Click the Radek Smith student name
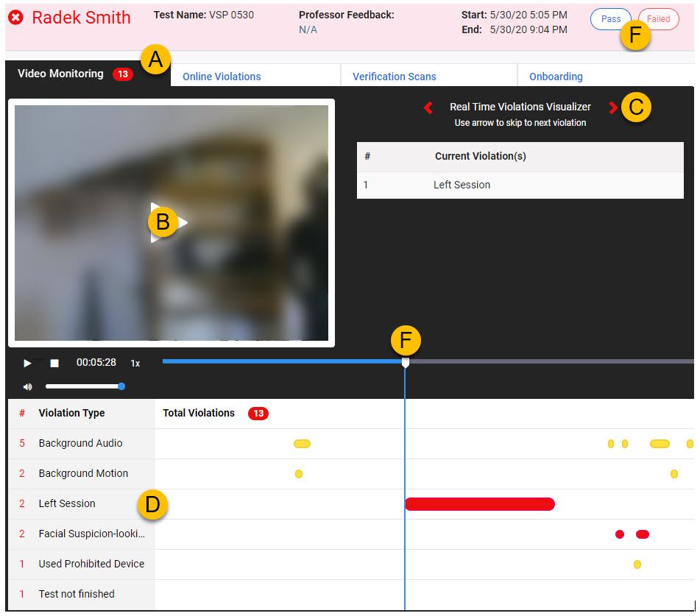The height and width of the screenshot is (616, 700). pos(81,18)
